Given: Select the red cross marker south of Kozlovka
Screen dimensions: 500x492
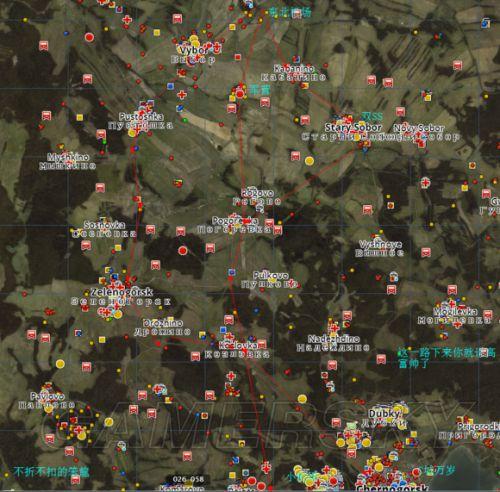Looking at the screenshot, I should (x=231, y=376).
